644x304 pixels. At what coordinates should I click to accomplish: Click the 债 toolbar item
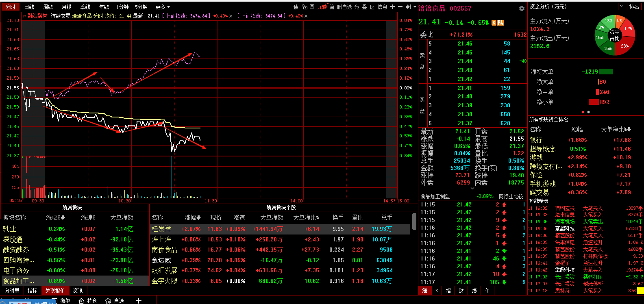click(x=296, y=7)
